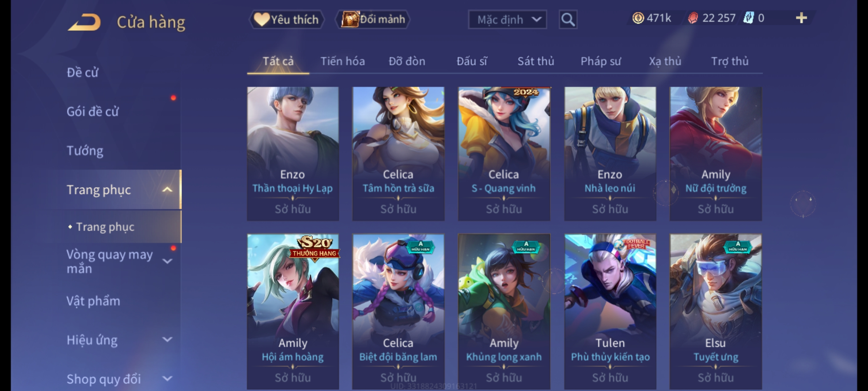
Task: Tap the gold coin balance icon
Action: [638, 18]
